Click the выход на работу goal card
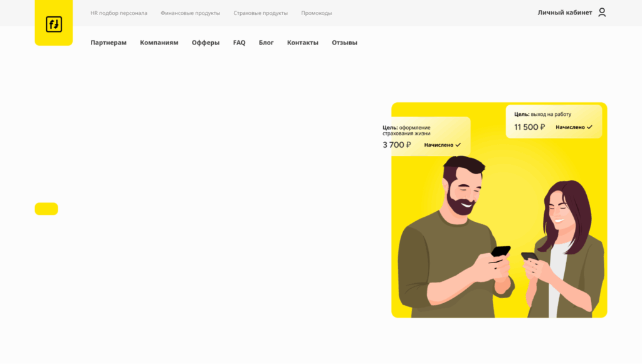Image resolution: width=642 pixels, height=364 pixels. tap(554, 121)
